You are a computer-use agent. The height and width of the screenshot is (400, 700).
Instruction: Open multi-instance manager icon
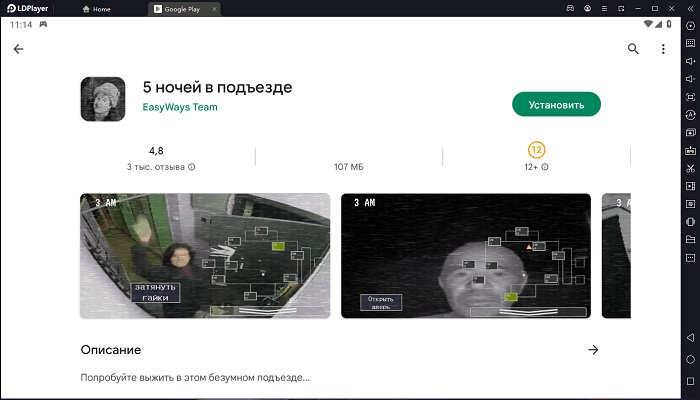tap(690, 133)
